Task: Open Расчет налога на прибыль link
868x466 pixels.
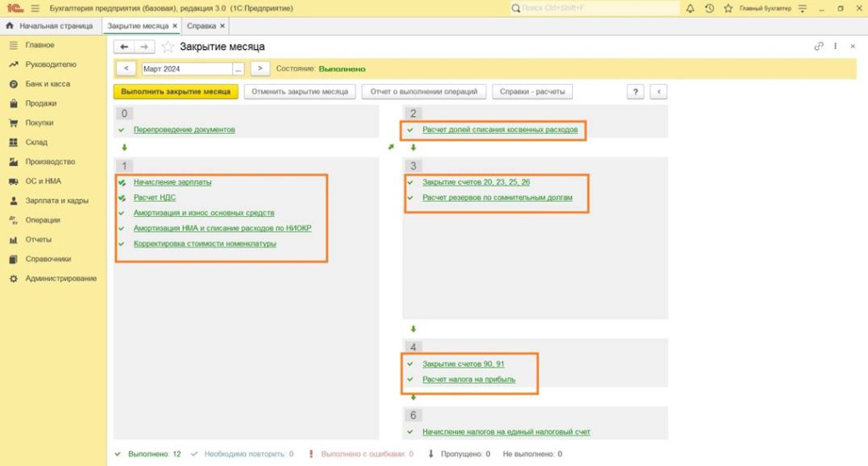Action: pos(469,380)
